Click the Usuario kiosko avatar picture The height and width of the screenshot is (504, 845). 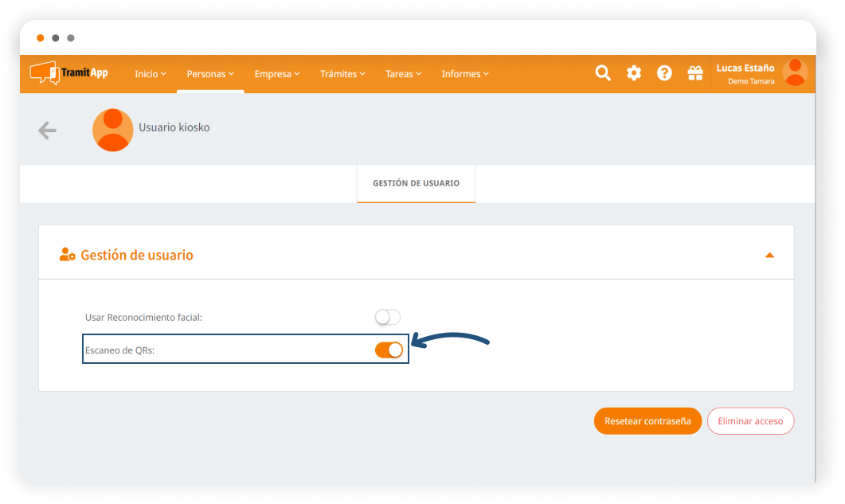[112, 130]
